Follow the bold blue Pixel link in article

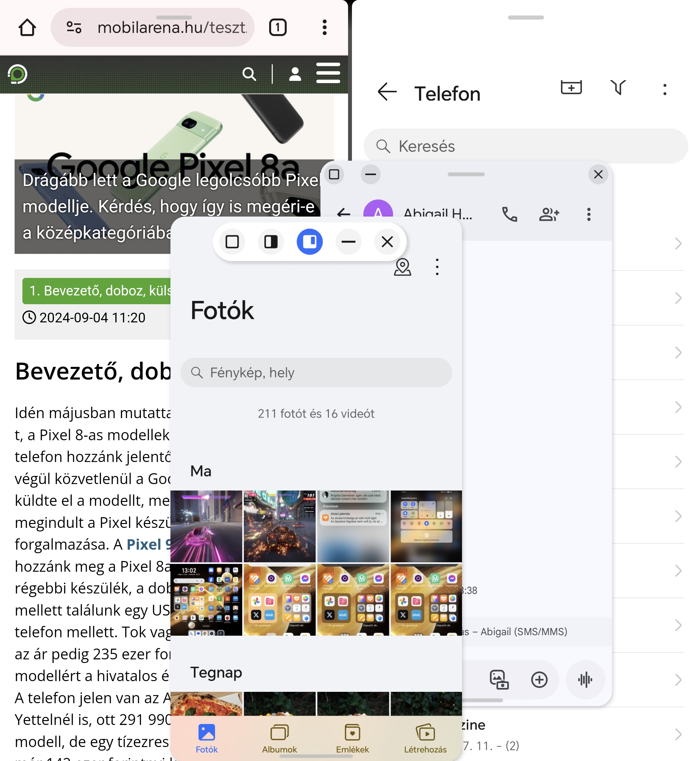(x=148, y=544)
